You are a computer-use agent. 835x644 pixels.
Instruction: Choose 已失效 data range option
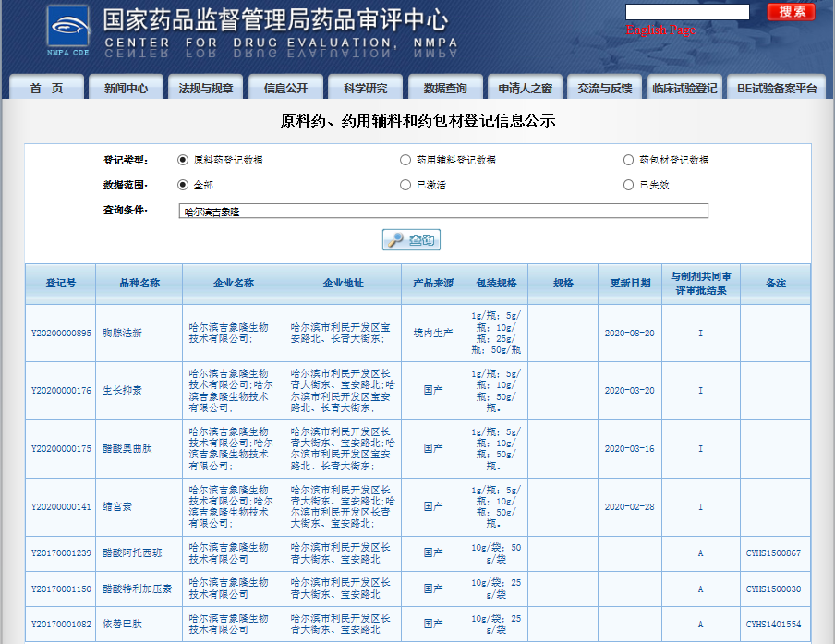[629, 185]
